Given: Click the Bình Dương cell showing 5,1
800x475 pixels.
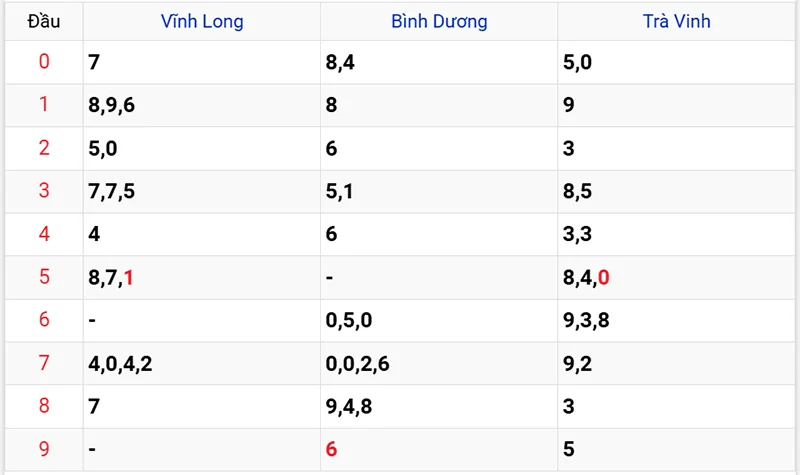Looking at the screenshot, I should pos(340,191).
